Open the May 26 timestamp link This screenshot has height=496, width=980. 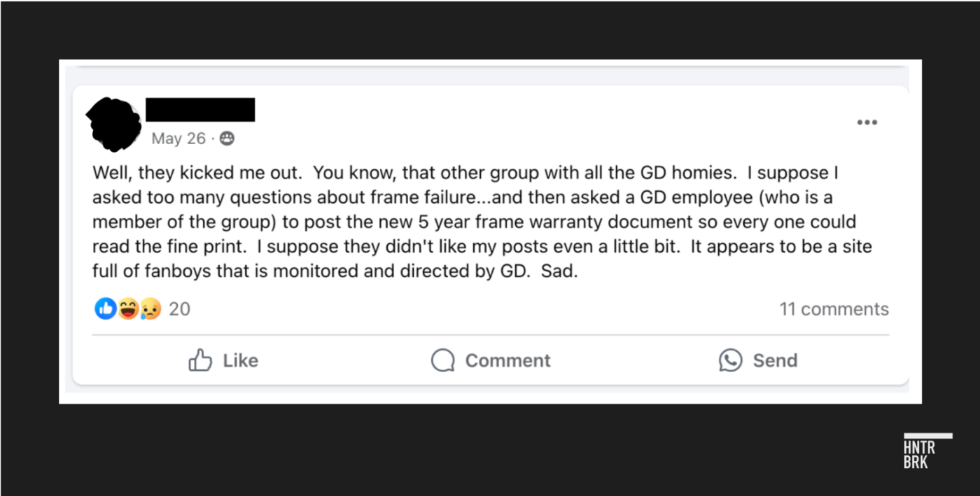tap(178, 139)
